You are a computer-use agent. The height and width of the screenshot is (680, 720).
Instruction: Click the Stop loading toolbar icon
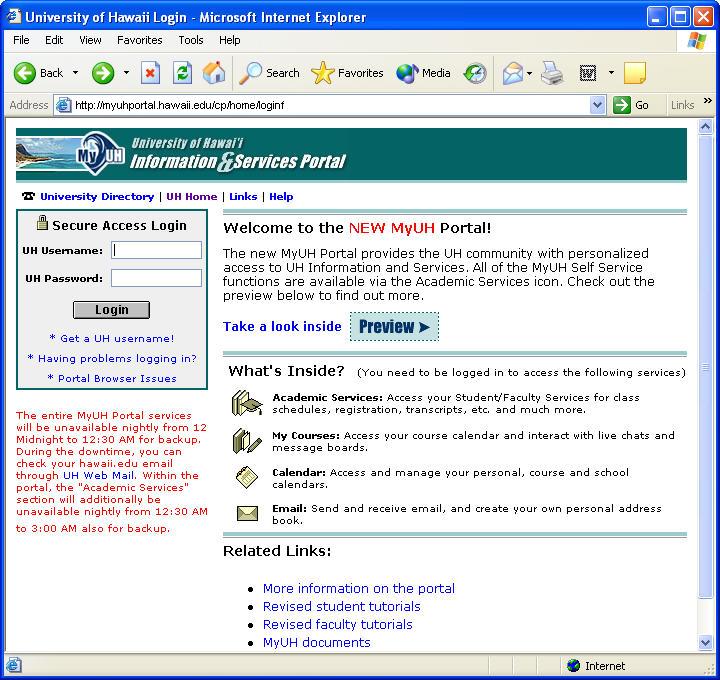pyautogui.click(x=150, y=73)
